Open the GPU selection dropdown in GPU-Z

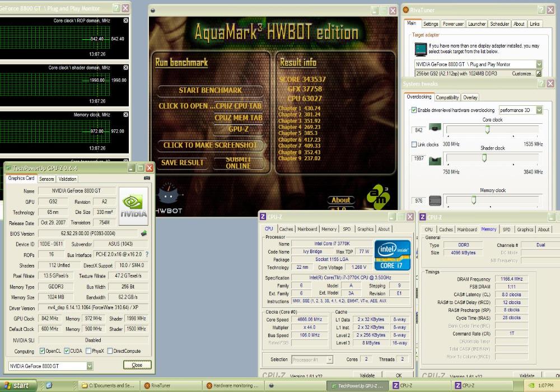pos(90,366)
